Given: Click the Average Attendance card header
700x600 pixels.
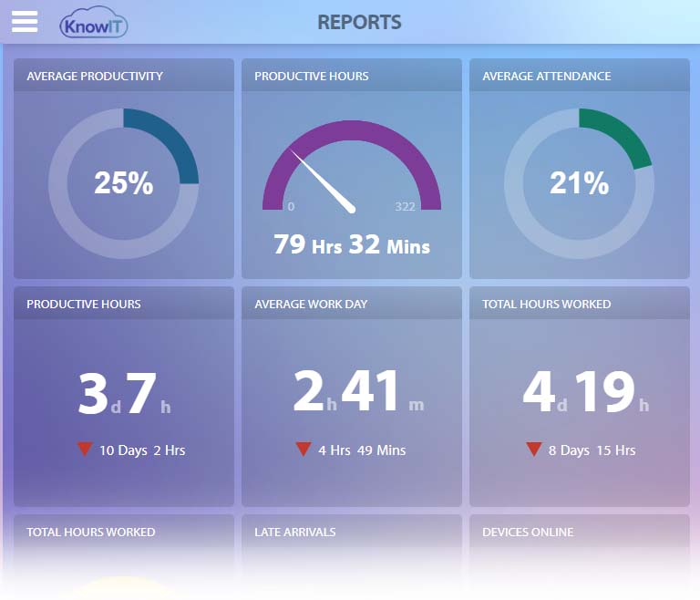Looking at the screenshot, I should click(x=580, y=76).
